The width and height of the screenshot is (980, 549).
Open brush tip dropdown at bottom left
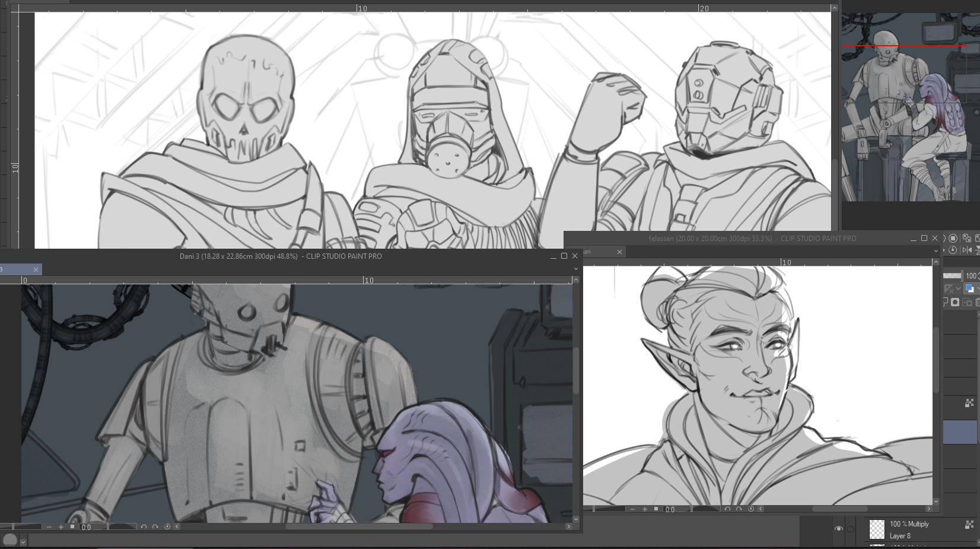[23, 541]
